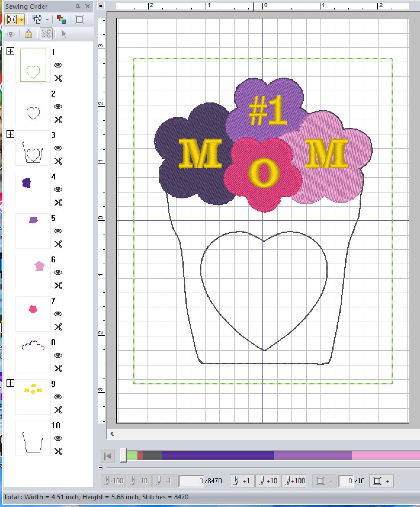Open the frame zoom tool dropdown arrow
The height and width of the screenshot is (507, 420).
tap(21, 20)
